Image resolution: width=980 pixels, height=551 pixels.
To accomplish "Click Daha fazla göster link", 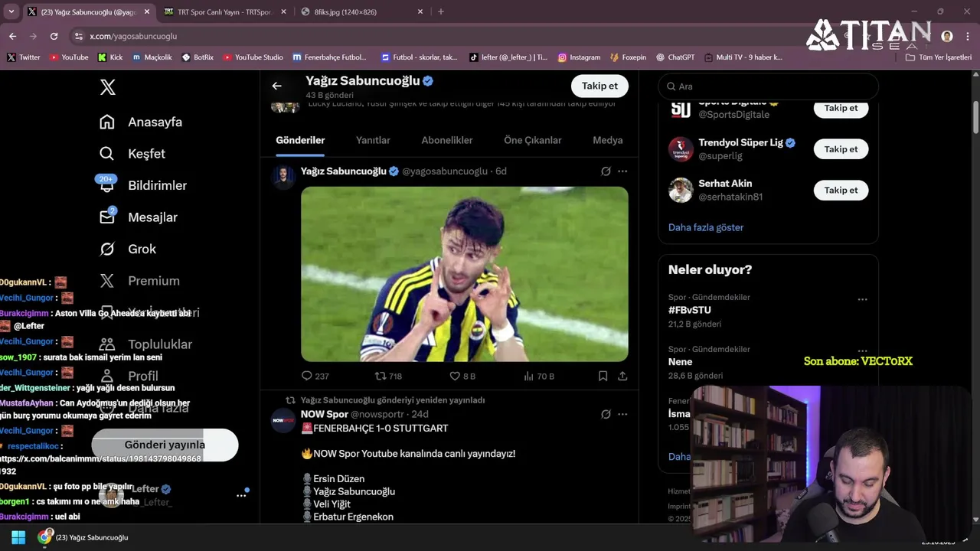I will (x=706, y=227).
